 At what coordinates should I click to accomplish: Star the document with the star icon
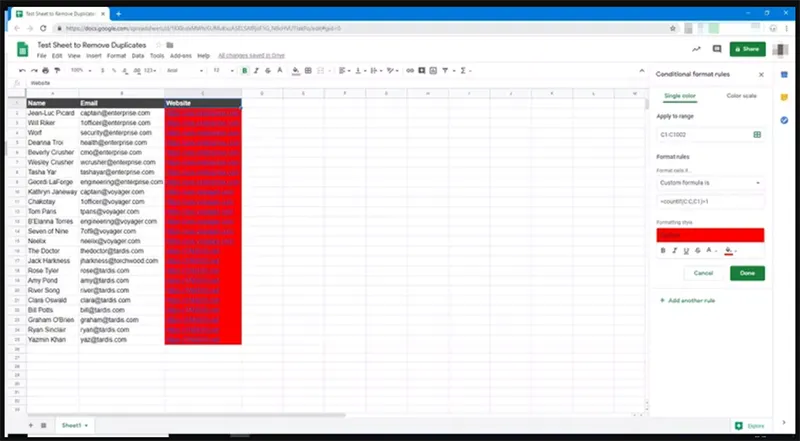click(158, 45)
